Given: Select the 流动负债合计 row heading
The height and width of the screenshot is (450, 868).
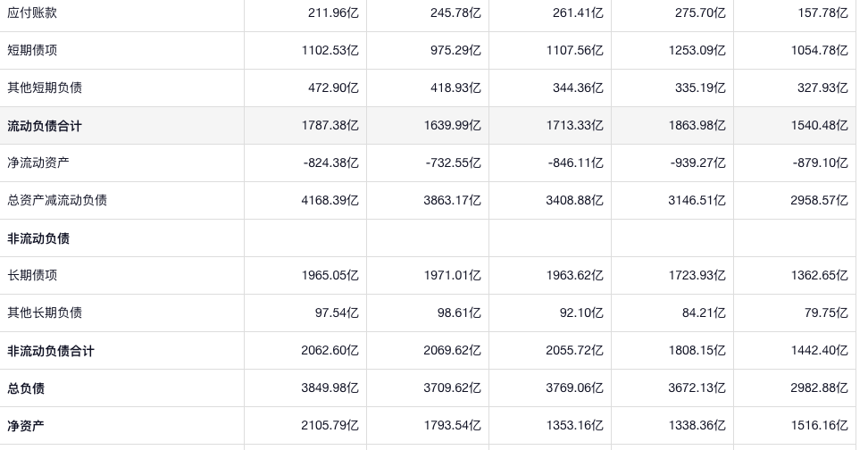Looking at the screenshot, I should point(45,126).
